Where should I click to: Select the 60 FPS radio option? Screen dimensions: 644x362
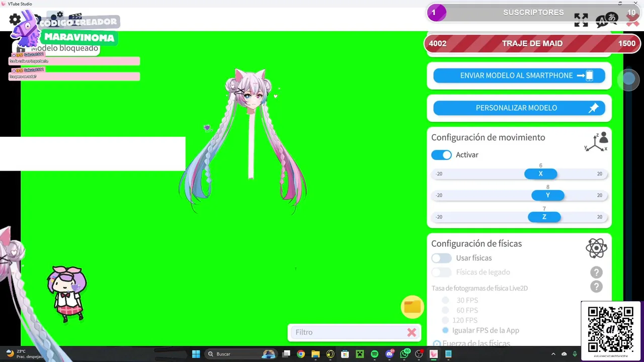(x=445, y=310)
